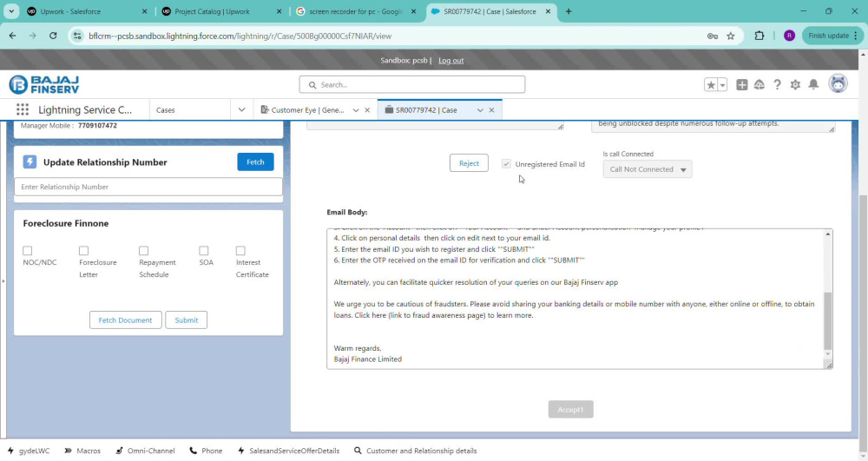This screenshot has height=461, width=868.
Task: Click the Accept1 button
Action: (x=571, y=410)
